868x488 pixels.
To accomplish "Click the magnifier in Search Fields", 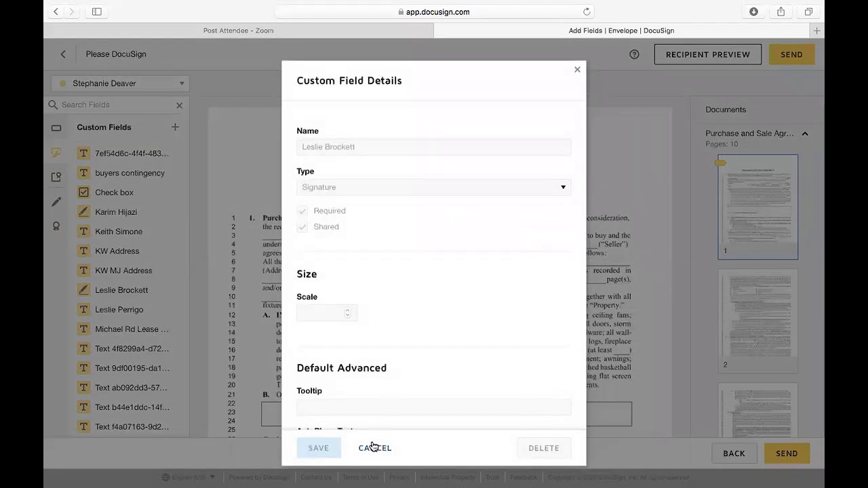I will coord(53,104).
